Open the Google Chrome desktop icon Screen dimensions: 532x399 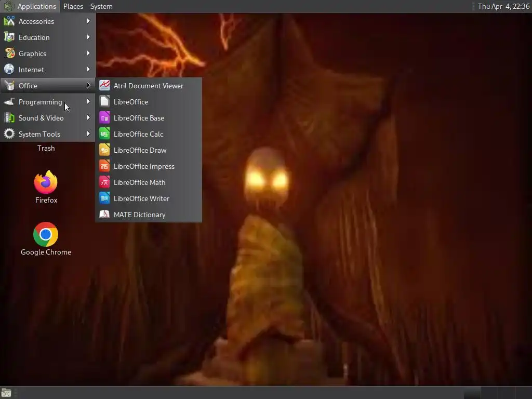point(46,234)
